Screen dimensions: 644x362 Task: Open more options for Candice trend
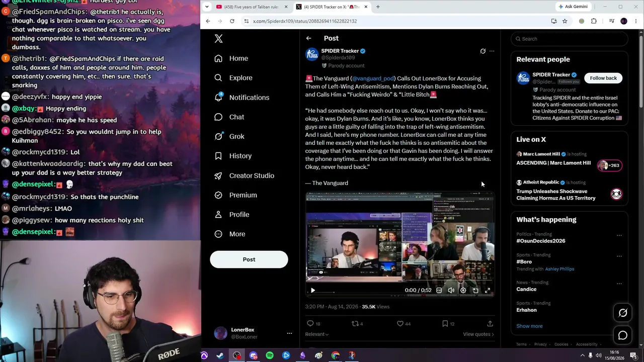pos(619,284)
